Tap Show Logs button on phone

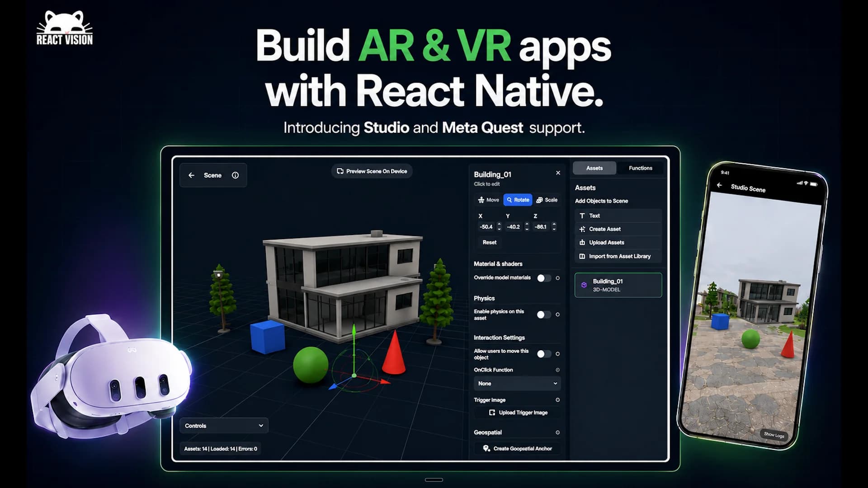774,435
